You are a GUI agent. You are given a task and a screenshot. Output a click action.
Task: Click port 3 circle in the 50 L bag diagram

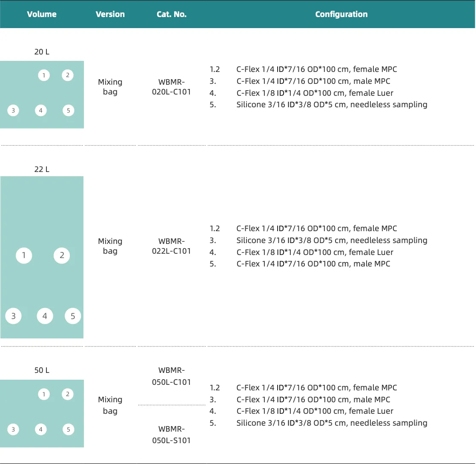tap(13, 430)
